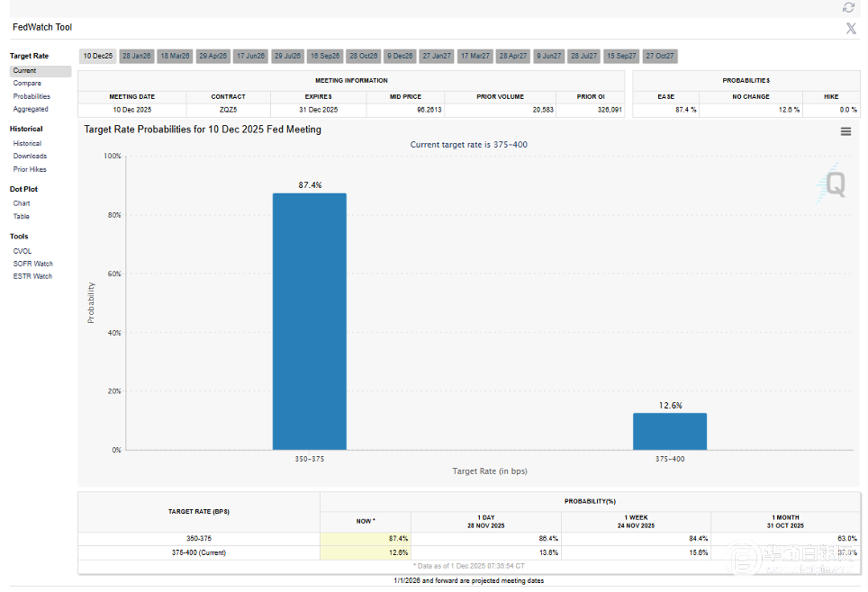Screen dimensions: 868x592
Task: Go to Probabilities in the sidebar
Action: point(32,96)
